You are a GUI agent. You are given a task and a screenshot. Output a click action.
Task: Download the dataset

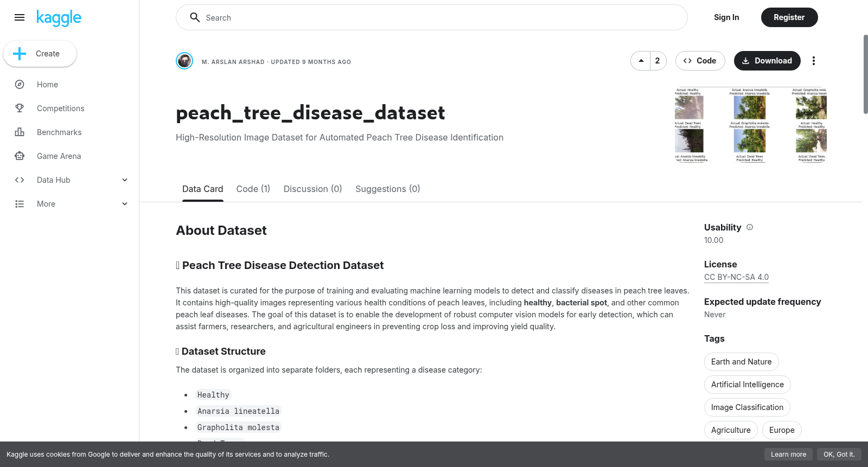[767, 61]
